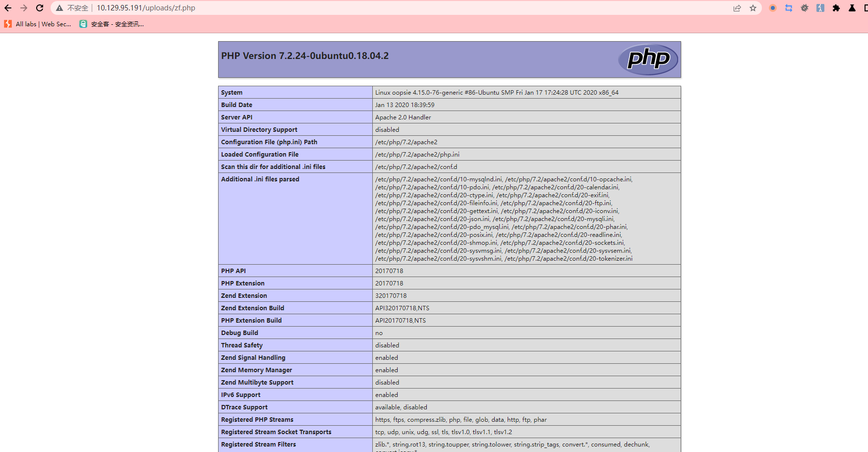Reload the zf.php page

(x=40, y=8)
